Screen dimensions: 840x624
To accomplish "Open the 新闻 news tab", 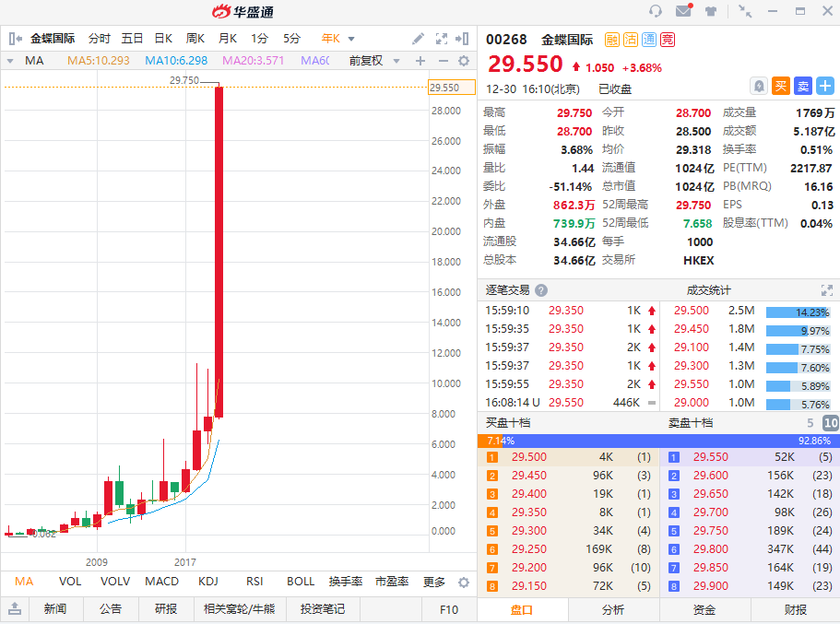I will (x=55, y=609).
